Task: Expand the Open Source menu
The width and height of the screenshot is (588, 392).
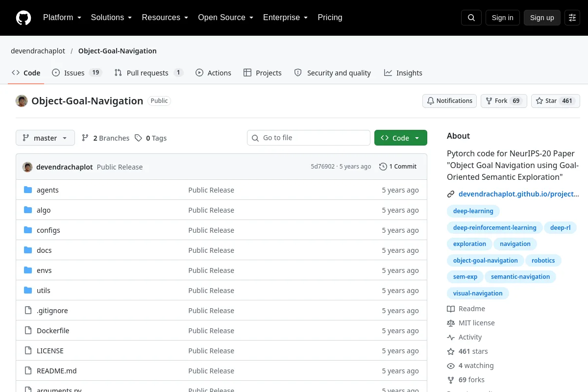Action: [x=225, y=18]
